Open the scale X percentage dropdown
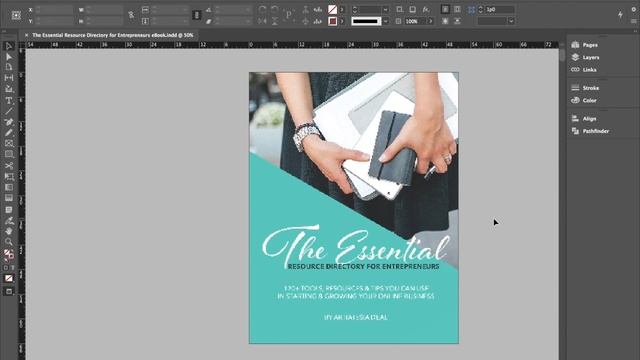The image size is (640, 360). [x=185, y=9]
